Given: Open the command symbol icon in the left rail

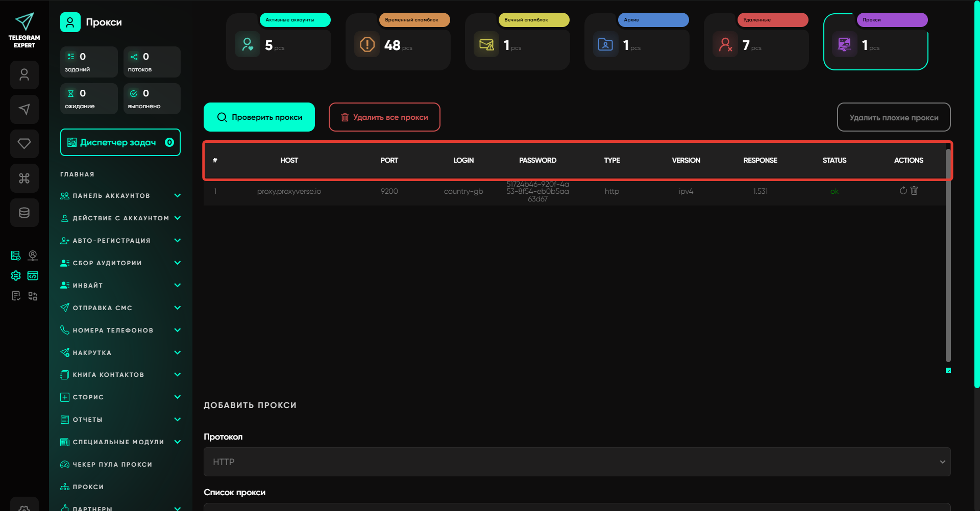Looking at the screenshot, I should tap(24, 178).
